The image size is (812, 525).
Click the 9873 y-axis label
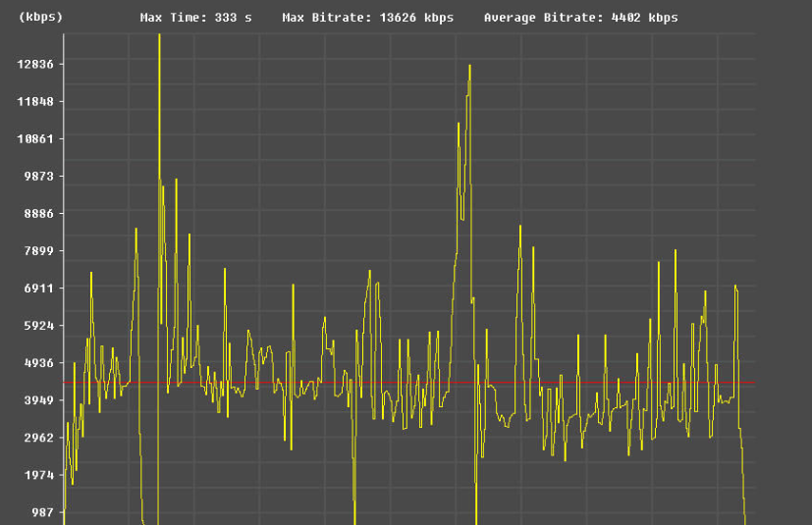(39, 176)
